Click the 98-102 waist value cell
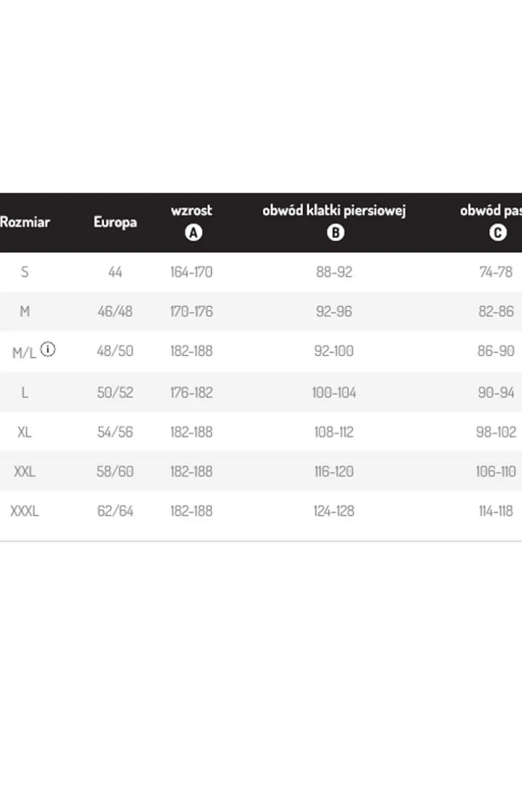Image resolution: width=522 pixels, height=812 pixels. coord(496,432)
